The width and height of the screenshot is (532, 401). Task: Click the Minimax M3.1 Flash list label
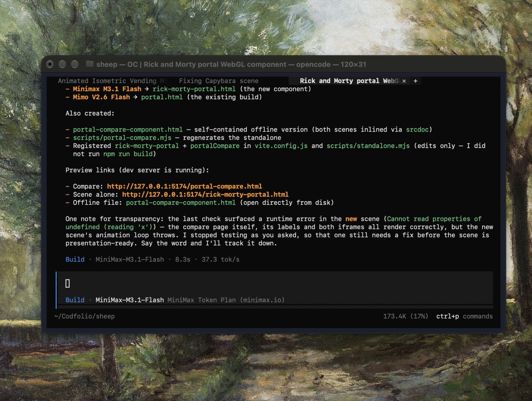[107, 89]
